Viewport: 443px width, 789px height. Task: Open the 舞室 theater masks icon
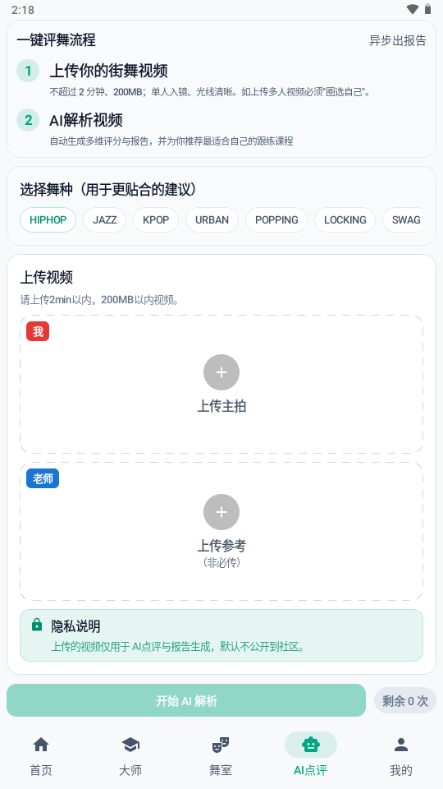tap(220, 744)
